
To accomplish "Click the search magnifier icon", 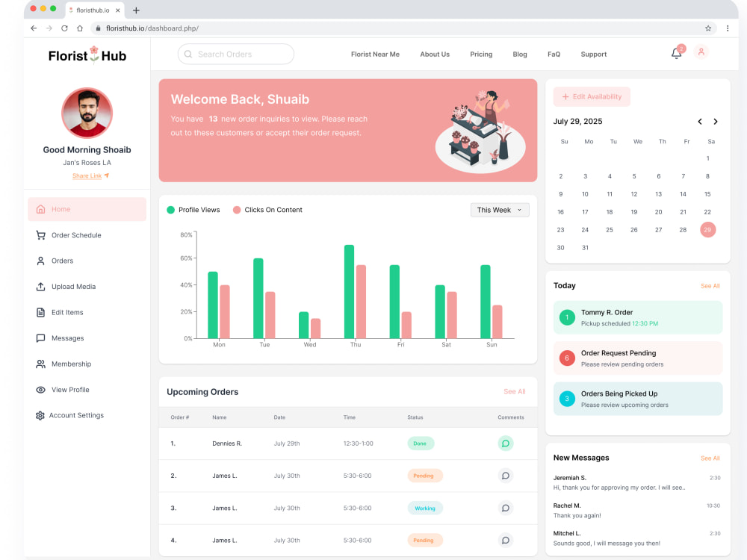I will [x=188, y=55].
